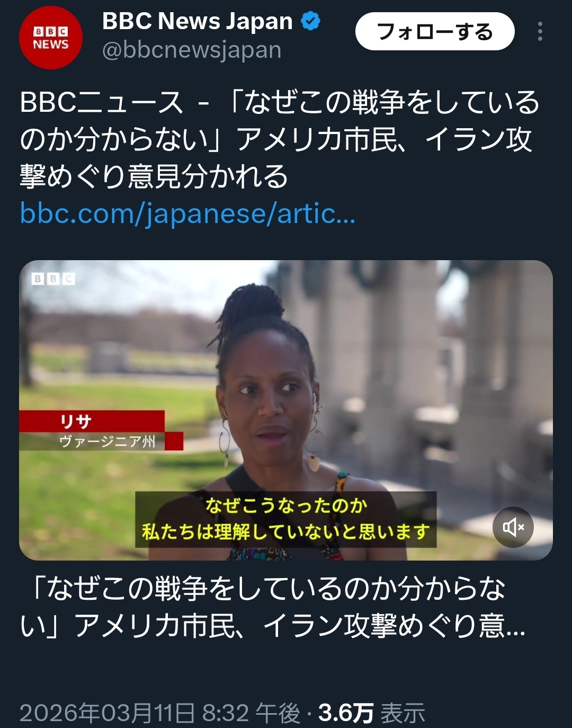
Task: Tap the tweet body text about イラン攻撃
Action: point(280,139)
